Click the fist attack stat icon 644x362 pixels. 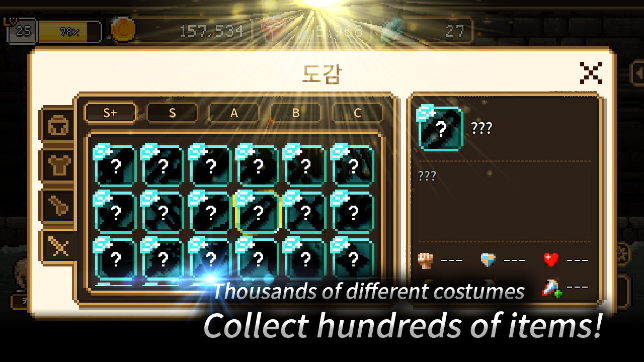[x=425, y=259]
